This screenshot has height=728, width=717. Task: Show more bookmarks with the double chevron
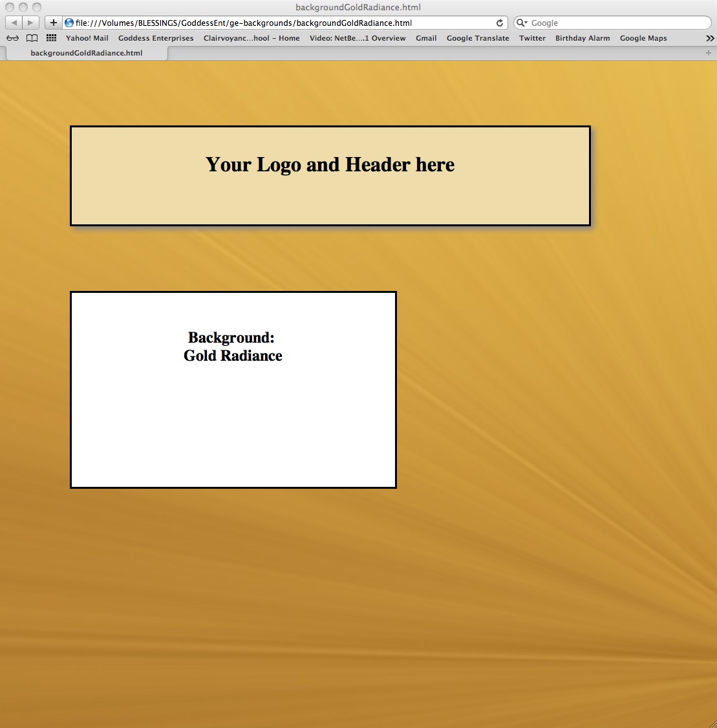click(710, 38)
